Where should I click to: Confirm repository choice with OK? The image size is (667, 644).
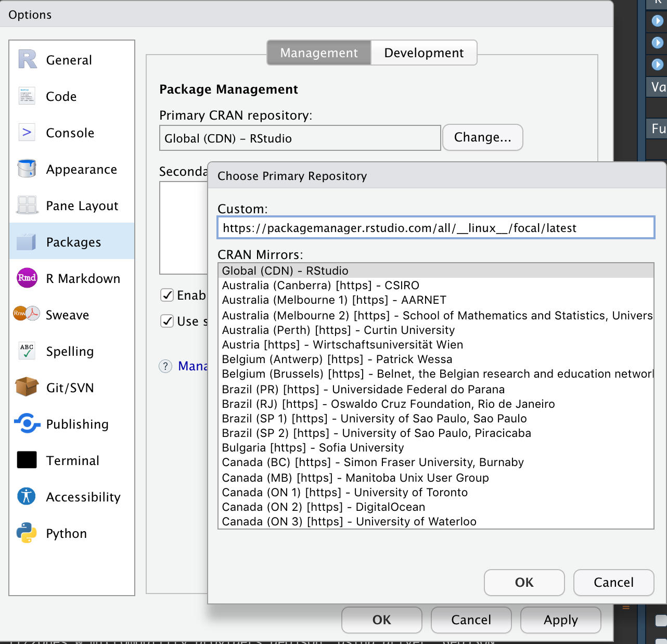point(524,583)
